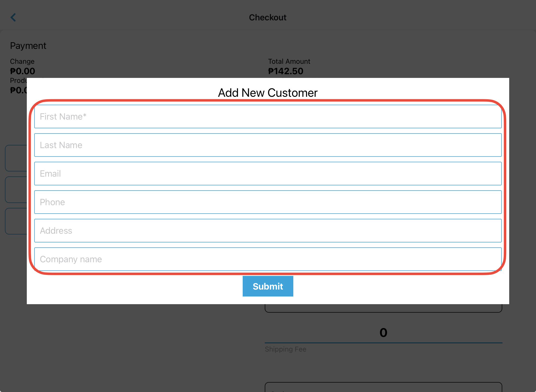
Task: Tap the Phone input box
Action: tap(268, 202)
